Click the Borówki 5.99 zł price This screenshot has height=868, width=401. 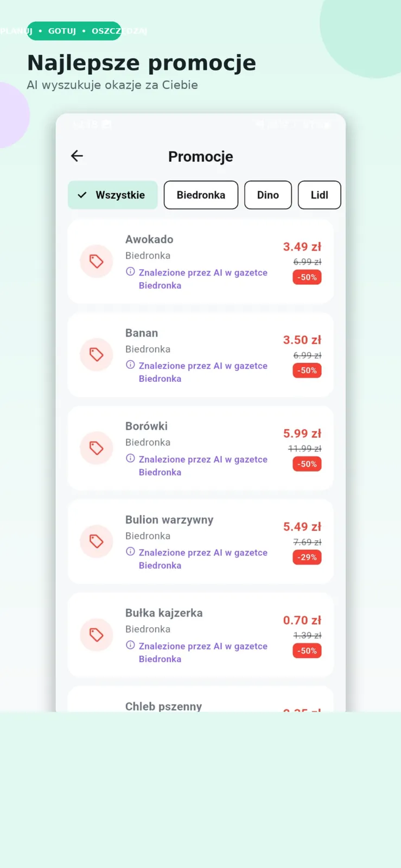pyautogui.click(x=302, y=433)
